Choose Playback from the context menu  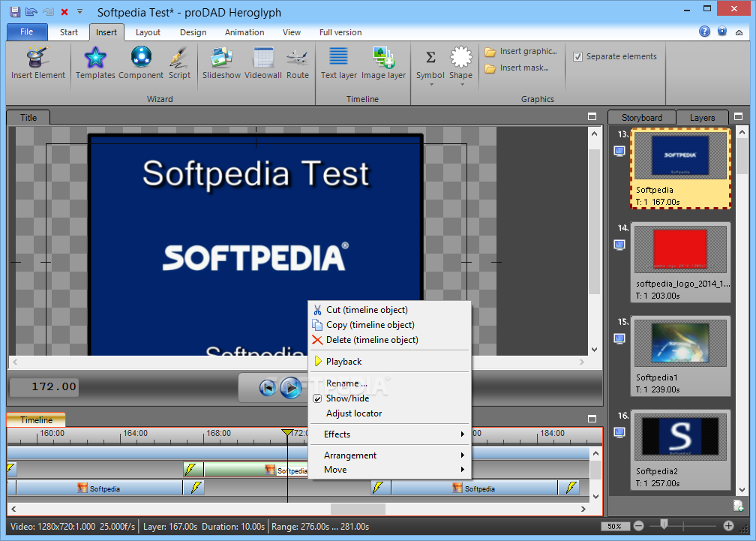tap(389, 362)
